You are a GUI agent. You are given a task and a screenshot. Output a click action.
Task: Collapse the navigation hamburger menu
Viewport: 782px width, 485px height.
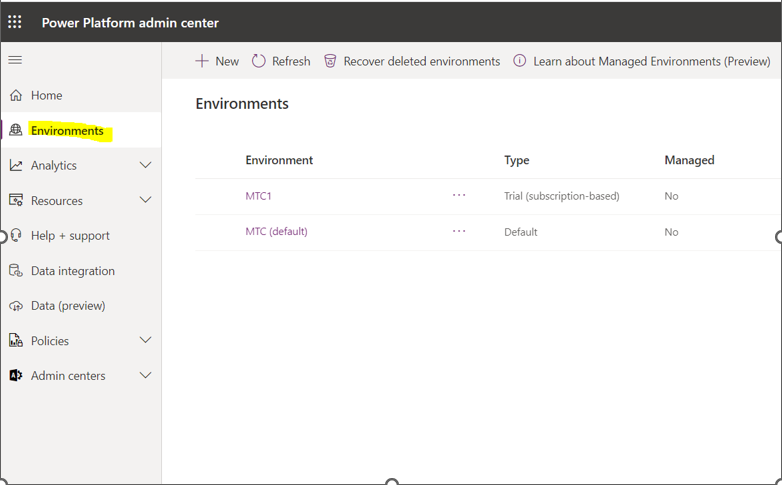[15, 60]
